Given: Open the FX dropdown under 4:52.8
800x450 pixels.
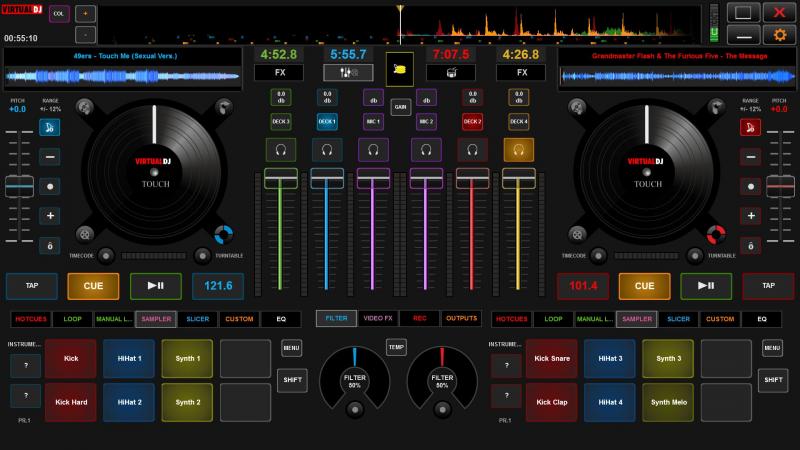Looking at the screenshot, I should [280, 73].
